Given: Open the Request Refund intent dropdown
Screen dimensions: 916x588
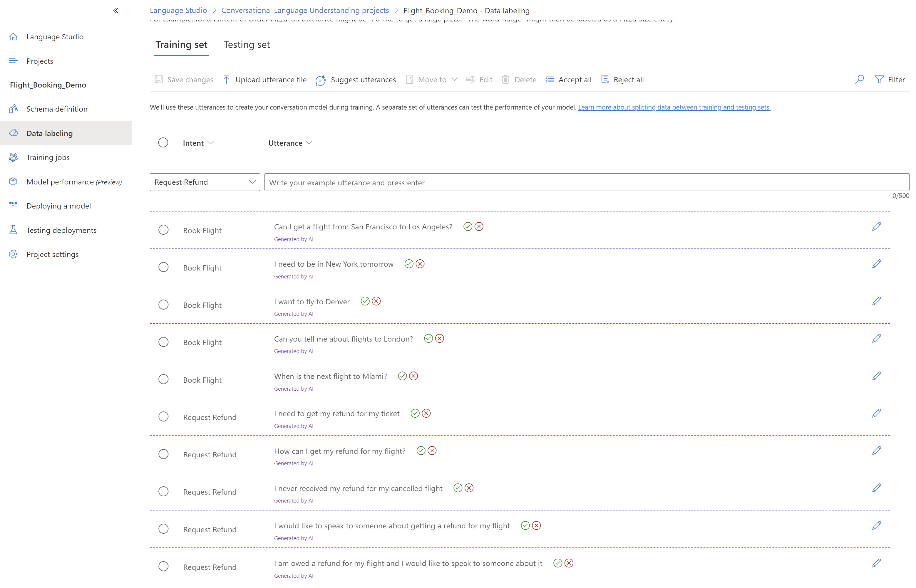Looking at the screenshot, I should coord(205,182).
